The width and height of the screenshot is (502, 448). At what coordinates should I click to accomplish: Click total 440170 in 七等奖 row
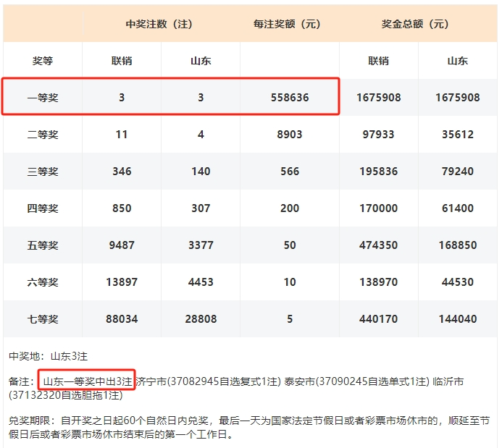[378, 319]
